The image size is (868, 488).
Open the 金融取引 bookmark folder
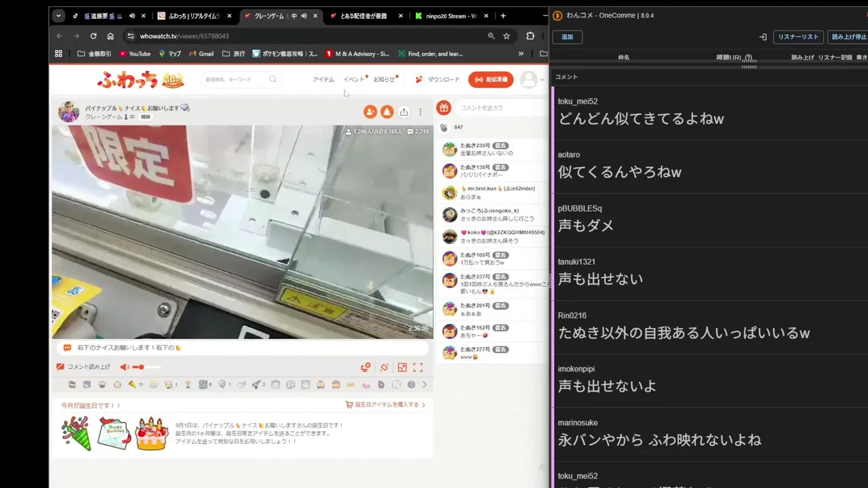tap(94, 54)
